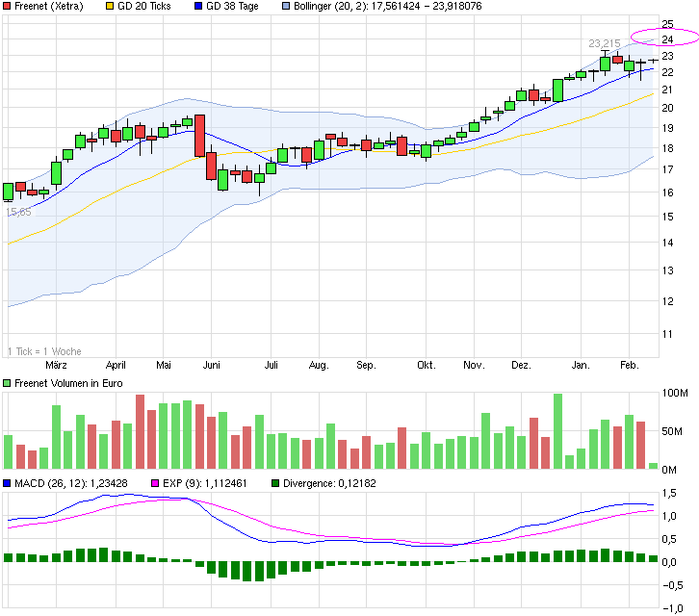Click the '0M' volume axis label
The width and height of the screenshot is (699, 616).
pos(669,470)
